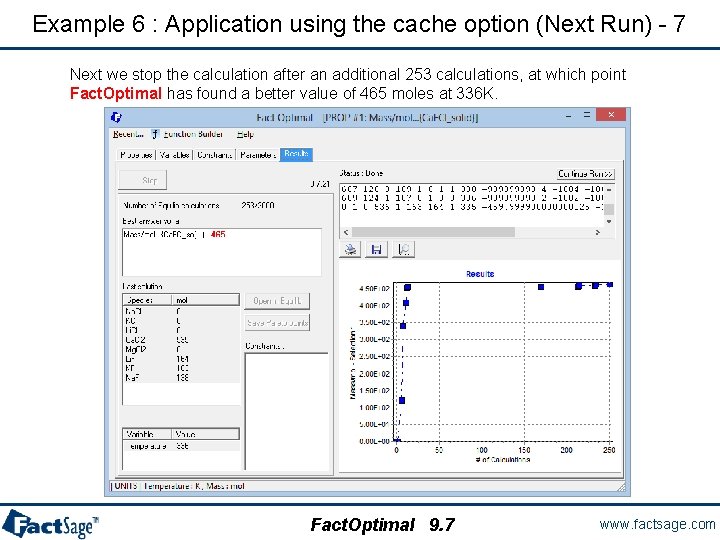Maximize the FactOptimal window
720x540 pixels.
point(587,115)
